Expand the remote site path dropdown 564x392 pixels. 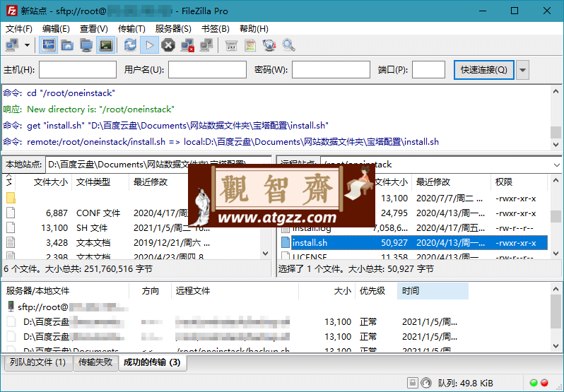556,165
